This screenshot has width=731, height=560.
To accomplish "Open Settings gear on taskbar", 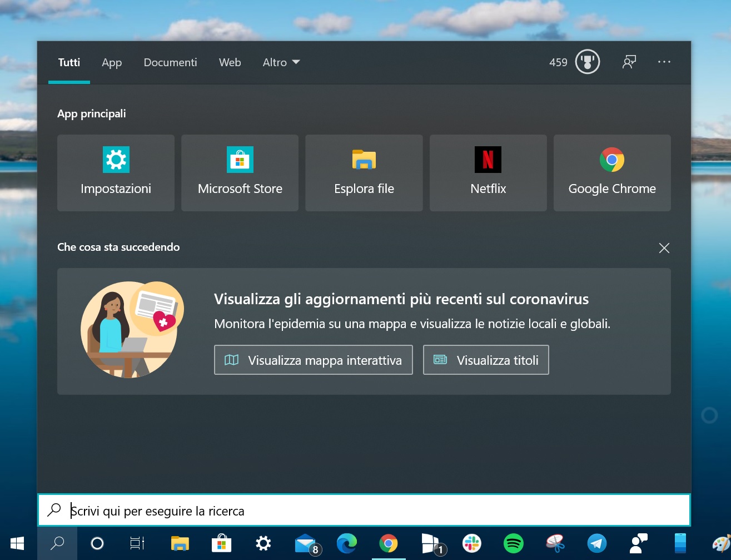I will coord(263,543).
